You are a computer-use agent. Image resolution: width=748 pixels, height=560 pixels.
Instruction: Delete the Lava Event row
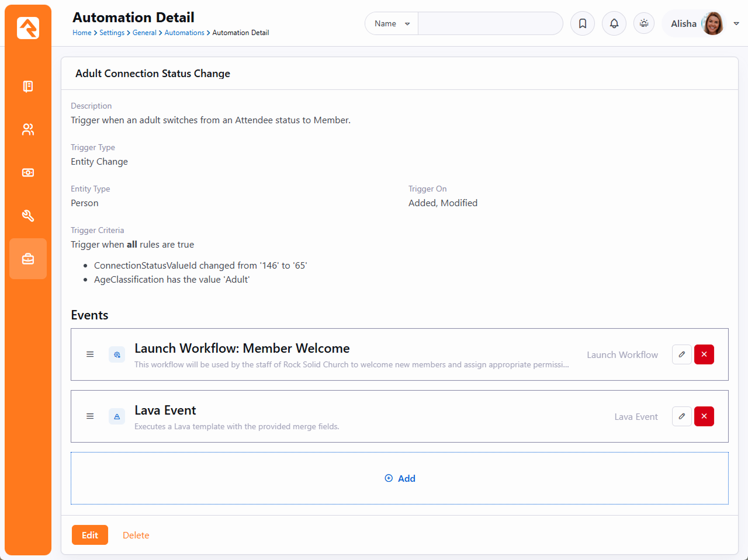click(704, 416)
